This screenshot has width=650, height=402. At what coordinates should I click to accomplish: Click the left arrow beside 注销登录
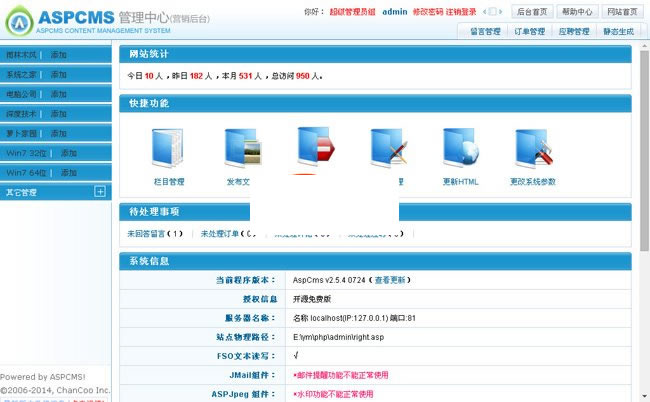(485, 12)
